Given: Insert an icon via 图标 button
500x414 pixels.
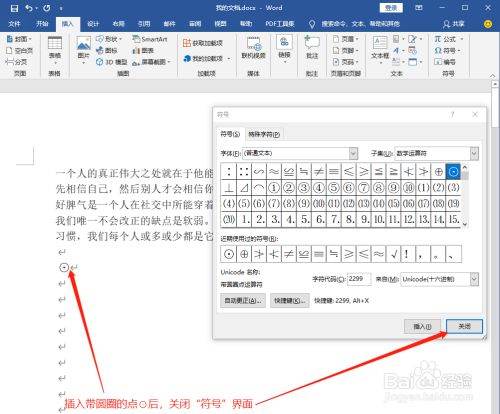Looking at the screenshot, I should (107, 51).
